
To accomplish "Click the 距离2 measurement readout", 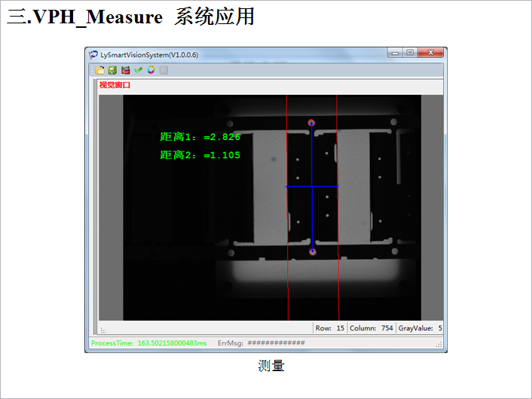I will 200,155.
